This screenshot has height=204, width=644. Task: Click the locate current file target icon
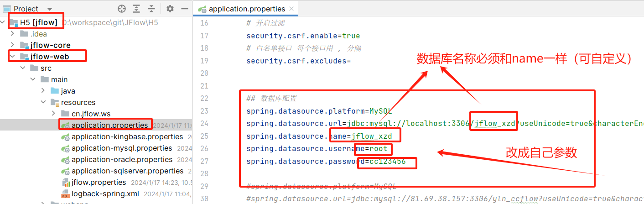[121, 9]
